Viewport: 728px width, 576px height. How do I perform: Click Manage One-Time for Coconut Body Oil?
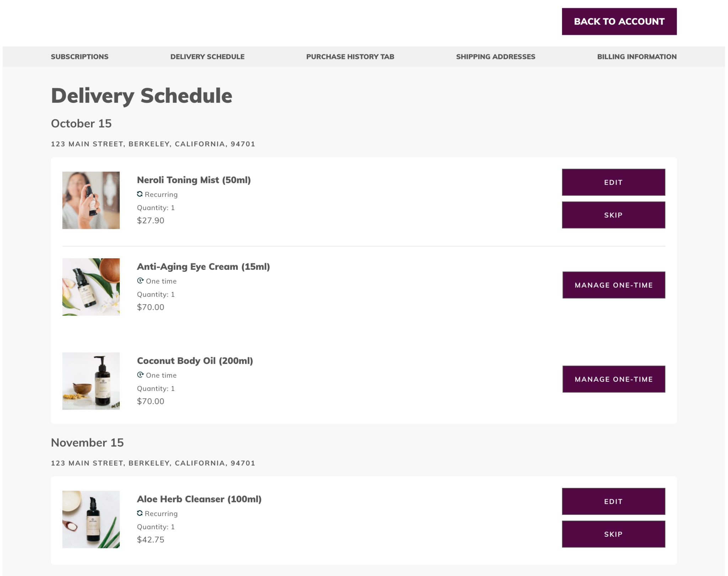tap(614, 379)
